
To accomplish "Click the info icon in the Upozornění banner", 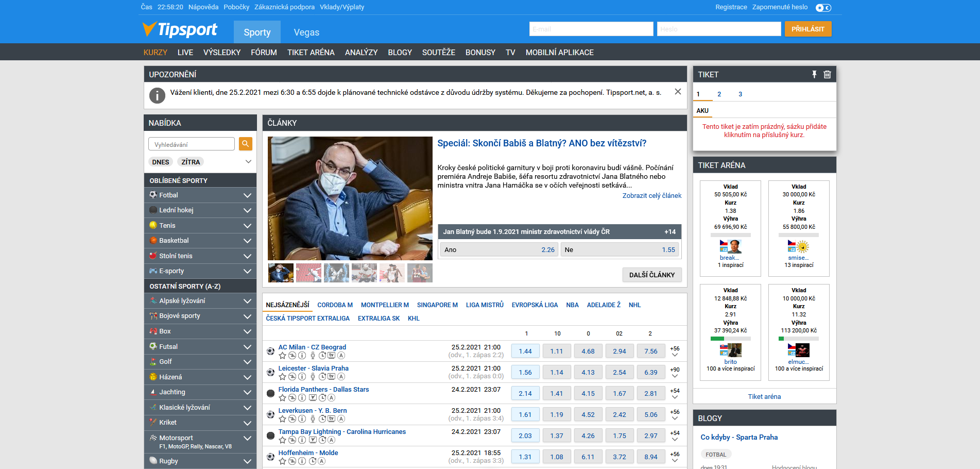I will [157, 95].
